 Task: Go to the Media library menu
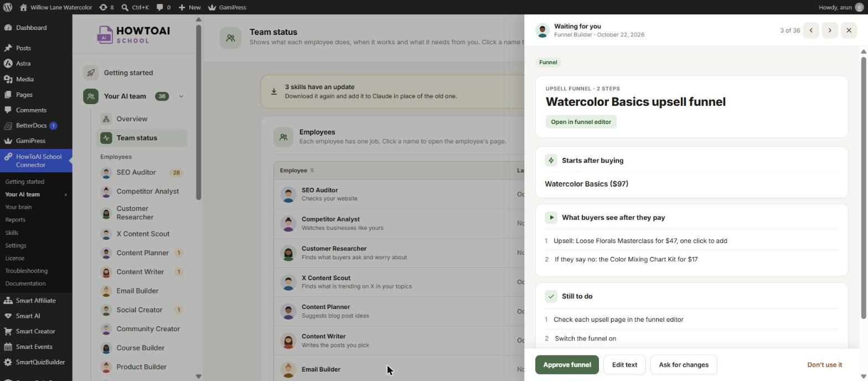pyautogui.click(x=24, y=79)
